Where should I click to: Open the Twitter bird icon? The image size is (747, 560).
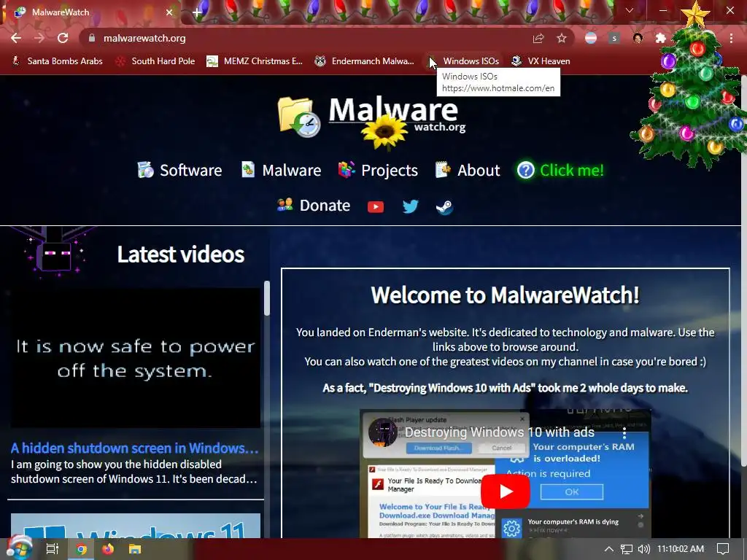[x=410, y=206]
